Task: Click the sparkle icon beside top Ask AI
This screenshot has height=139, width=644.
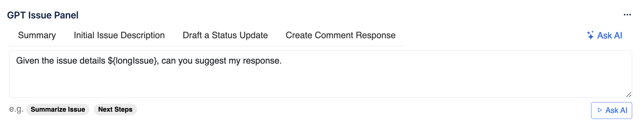Action: tap(590, 35)
